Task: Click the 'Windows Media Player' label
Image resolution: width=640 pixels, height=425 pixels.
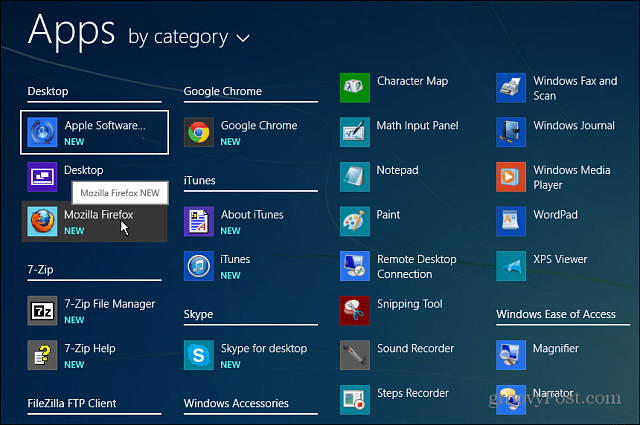Action: [x=572, y=178]
